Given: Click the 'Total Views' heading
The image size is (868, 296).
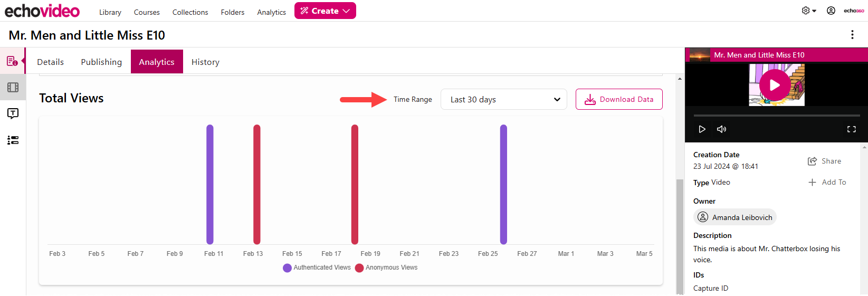Looking at the screenshot, I should click(x=71, y=98).
